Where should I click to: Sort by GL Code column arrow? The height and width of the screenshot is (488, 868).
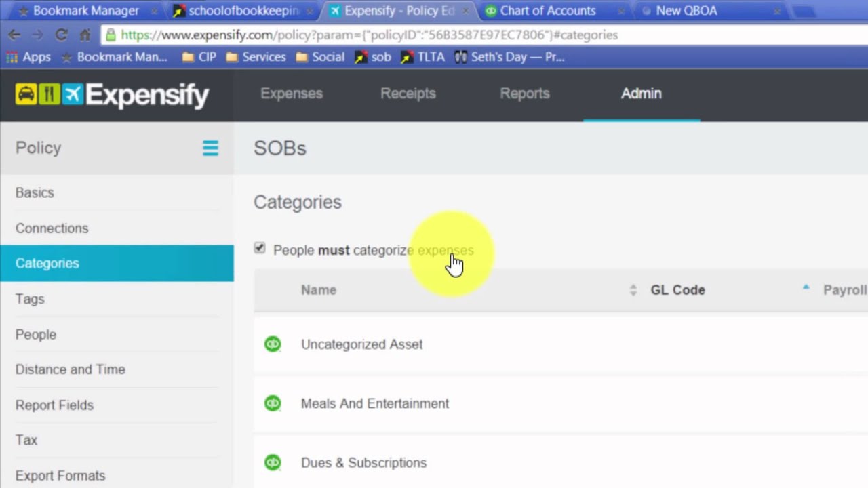point(806,287)
